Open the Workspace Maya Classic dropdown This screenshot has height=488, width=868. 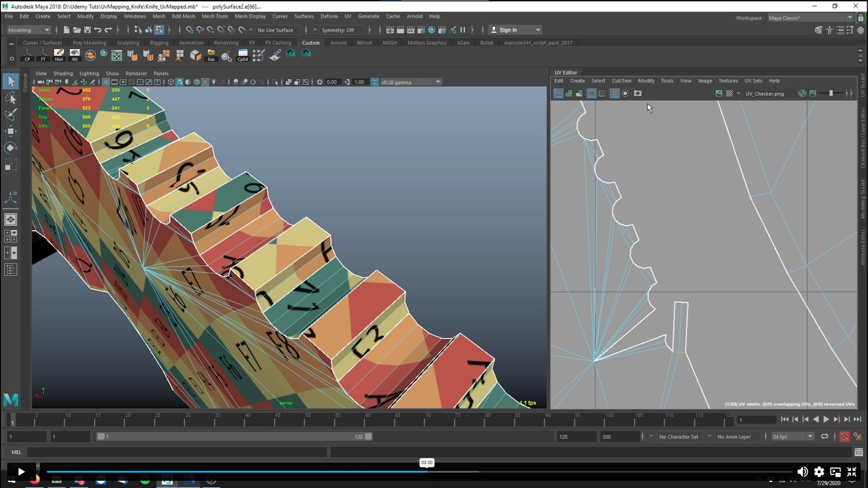810,18
